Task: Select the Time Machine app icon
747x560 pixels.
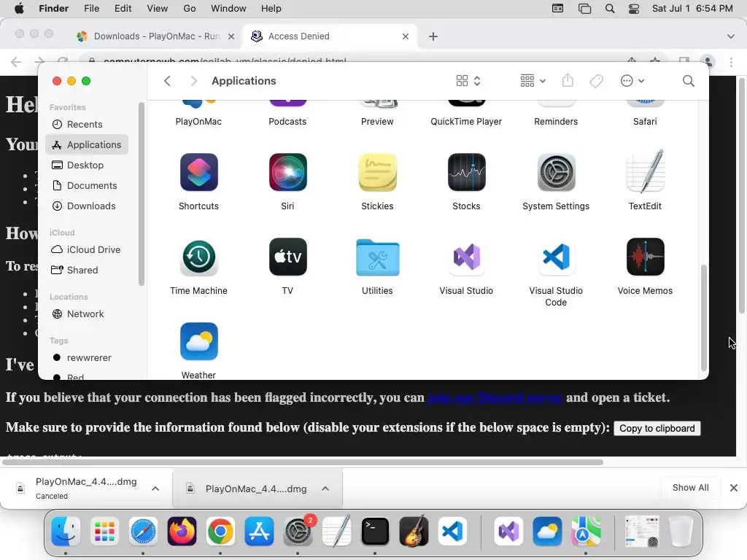Action: pos(198,257)
